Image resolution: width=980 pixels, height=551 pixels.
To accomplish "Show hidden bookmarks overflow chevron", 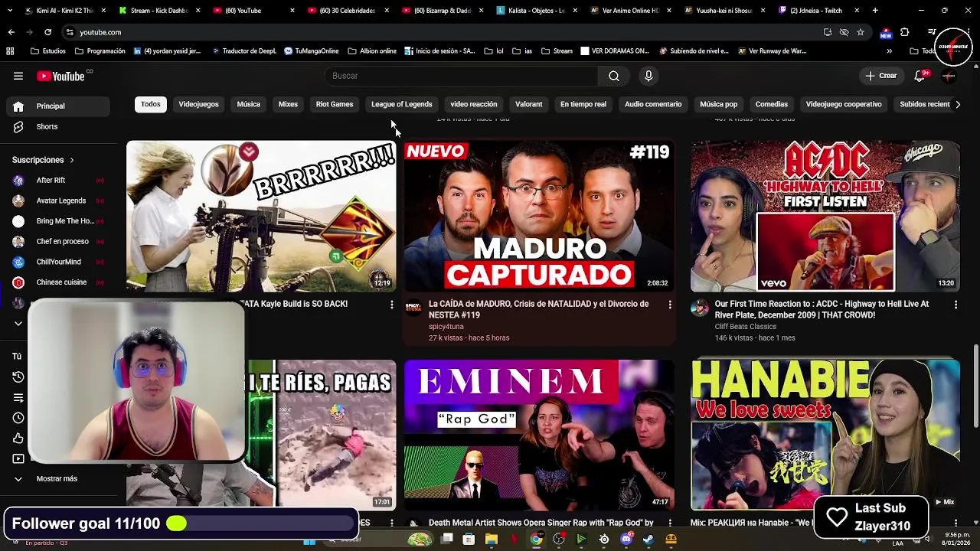I will (889, 51).
